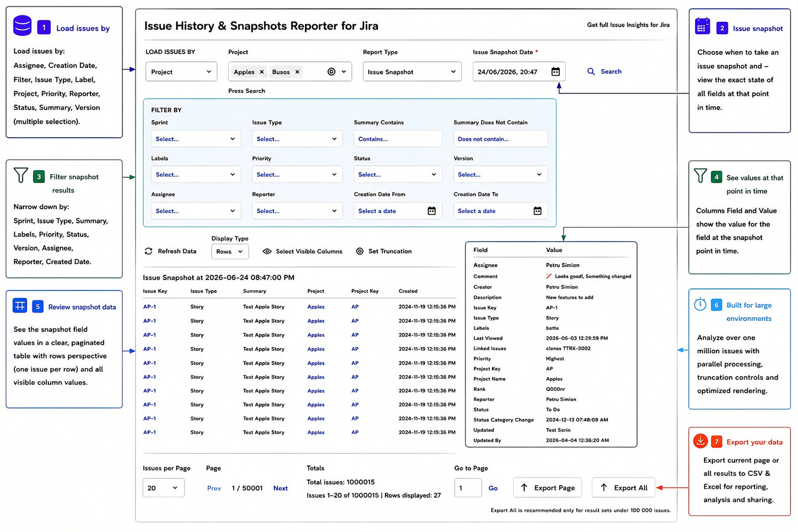Open the Issues per Page dropdown
The image size is (798, 532).
(164, 488)
